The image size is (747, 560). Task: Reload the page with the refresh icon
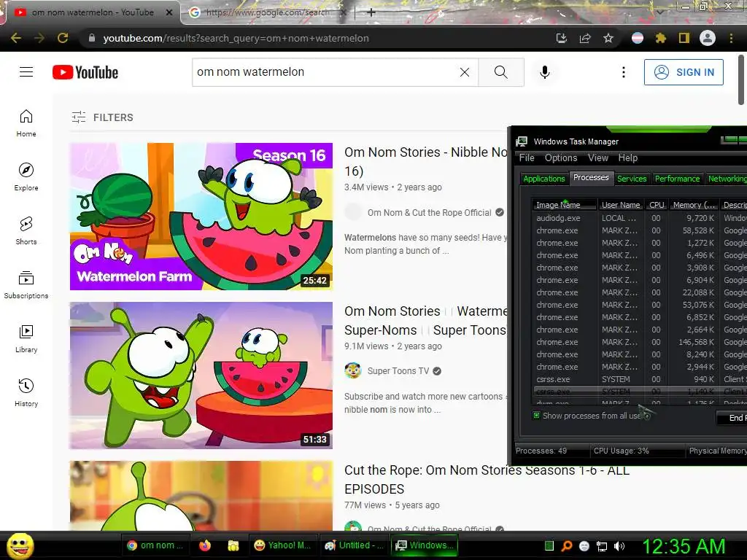click(x=63, y=38)
